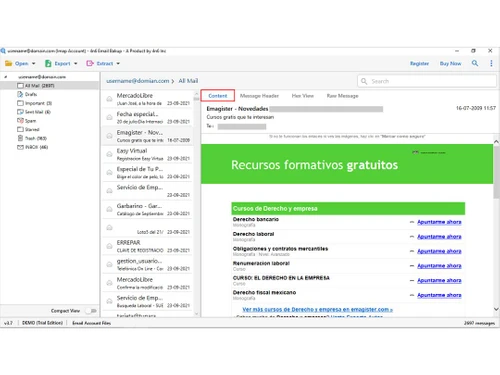Open the Emagister - Nov... mail in list
Screen dimensions: 500x375
point(147,136)
